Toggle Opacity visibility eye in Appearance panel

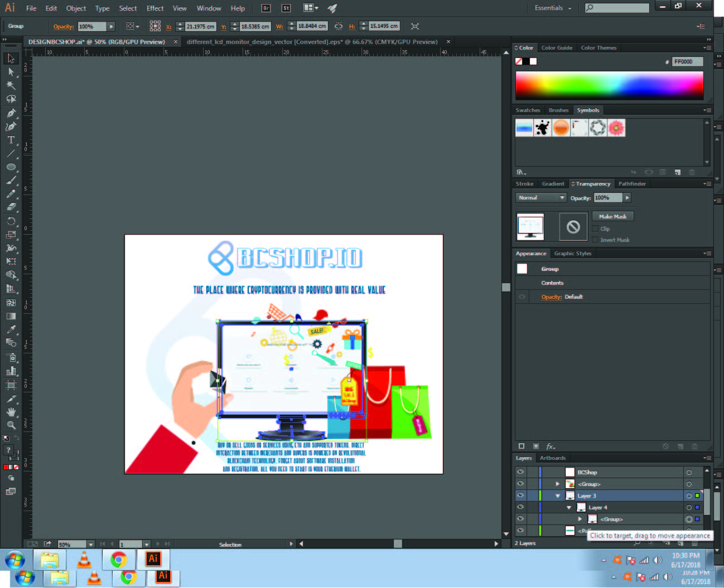[x=522, y=297]
